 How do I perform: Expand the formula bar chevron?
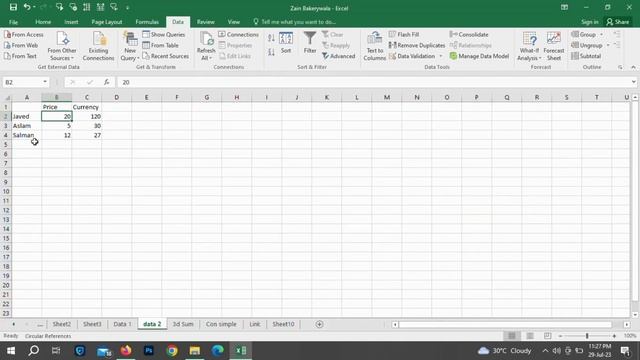pyautogui.click(x=633, y=82)
